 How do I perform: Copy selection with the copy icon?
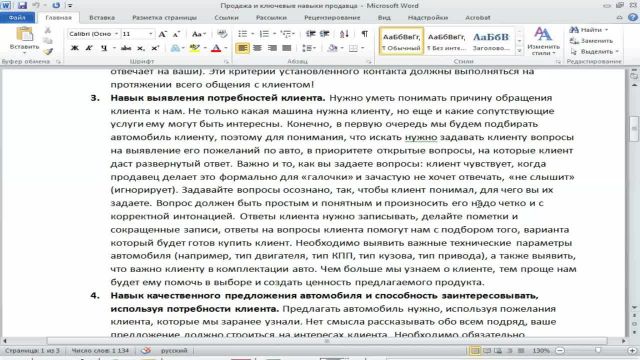pos(48,40)
